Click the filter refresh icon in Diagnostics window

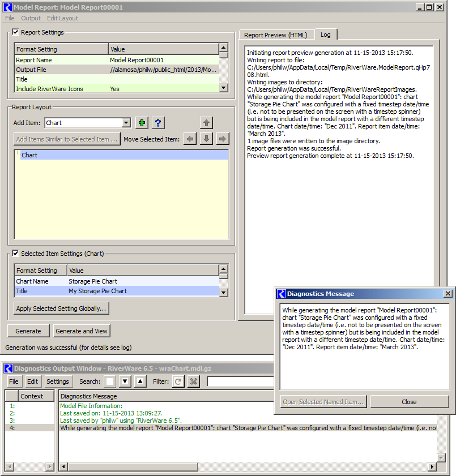pos(178,381)
